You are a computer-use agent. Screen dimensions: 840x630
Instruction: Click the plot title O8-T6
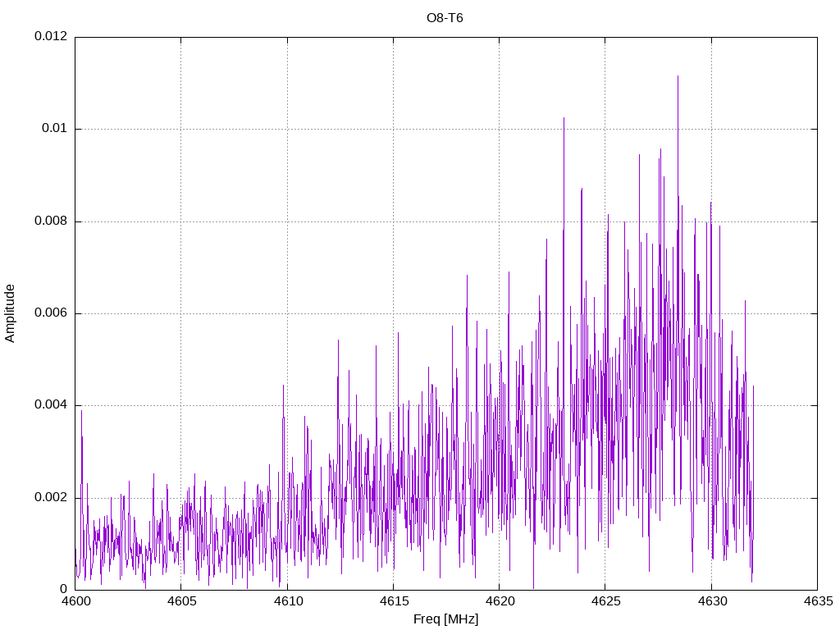click(445, 18)
